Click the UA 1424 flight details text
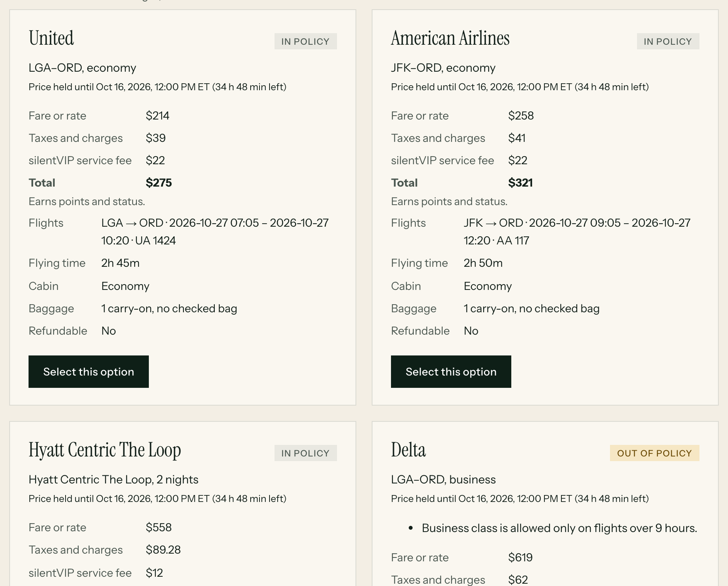 tap(215, 232)
